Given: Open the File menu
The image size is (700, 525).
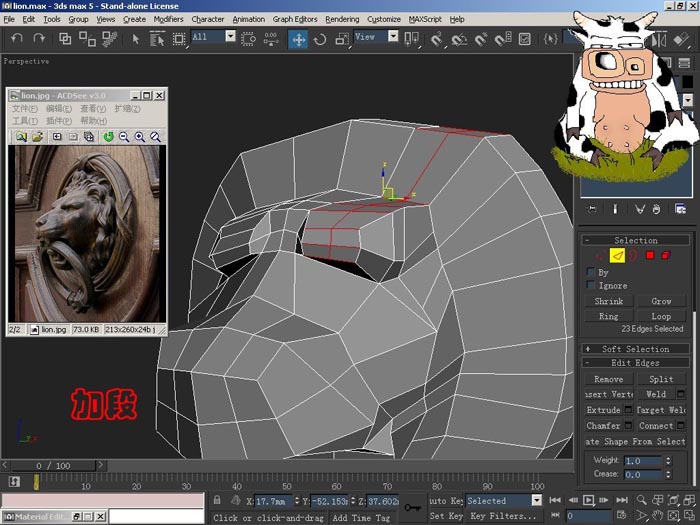Looking at the screenshot, I should (x=9, y=19).
